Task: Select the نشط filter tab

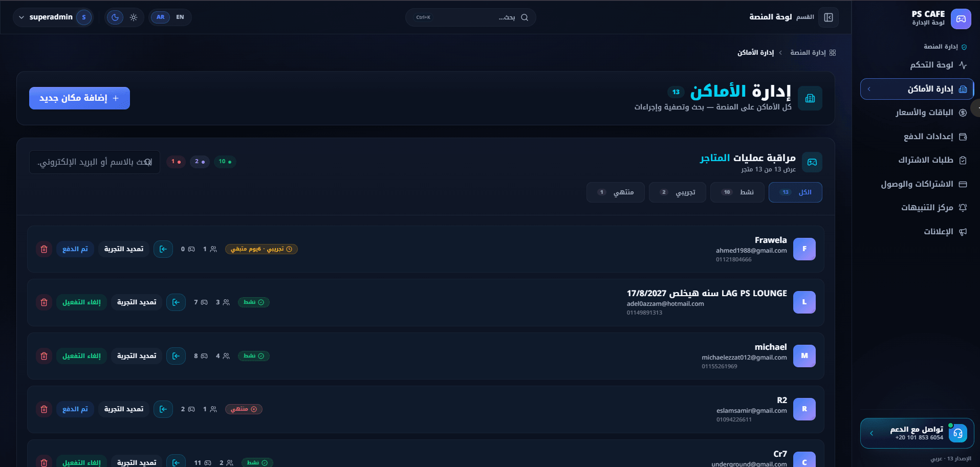Action: click(737, 192)
